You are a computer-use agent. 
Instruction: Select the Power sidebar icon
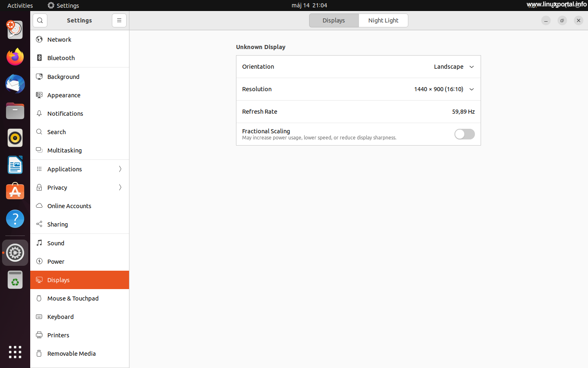click(39, 261)
